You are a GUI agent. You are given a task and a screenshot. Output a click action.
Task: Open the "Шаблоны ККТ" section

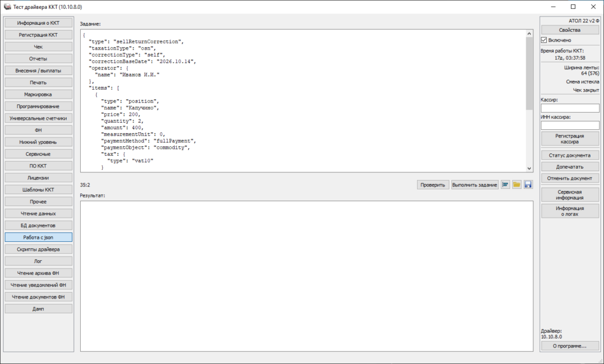point(38,190)
